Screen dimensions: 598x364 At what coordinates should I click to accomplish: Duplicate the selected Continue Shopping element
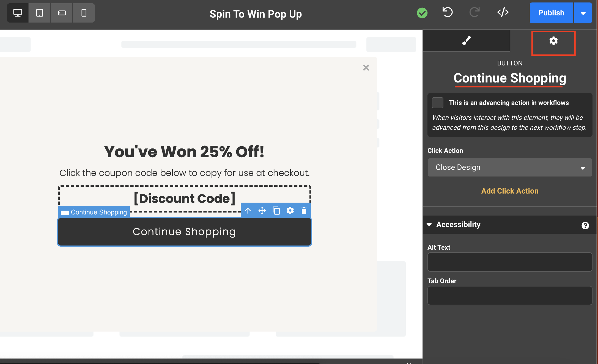pyautogui.click(x=276, y=211)
